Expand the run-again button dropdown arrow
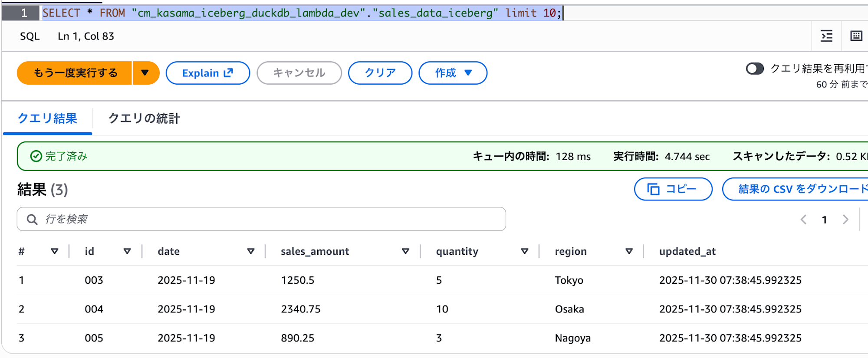 pyautogui.click(x=145, y=73)
